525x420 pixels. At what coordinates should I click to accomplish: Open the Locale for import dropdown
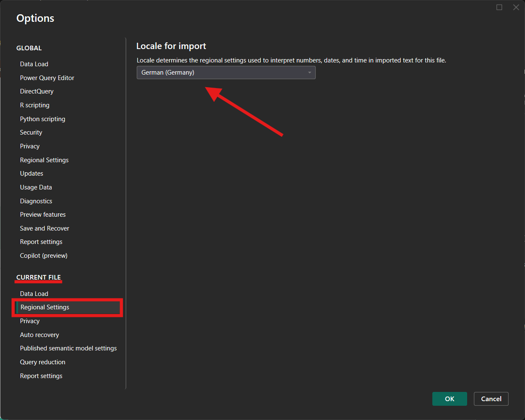coord(226,73)
